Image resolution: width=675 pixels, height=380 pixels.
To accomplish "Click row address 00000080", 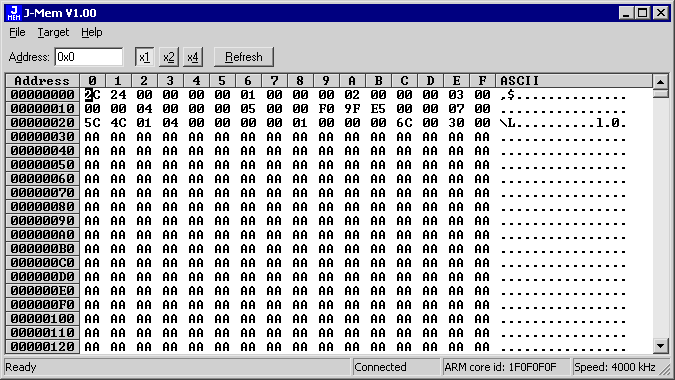I will [42, 207].
